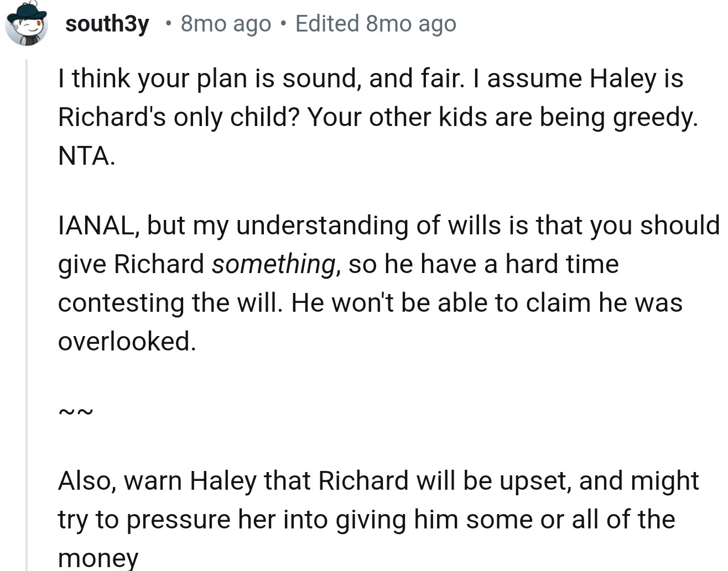Open the south3y username profile link

coord(107,23)
